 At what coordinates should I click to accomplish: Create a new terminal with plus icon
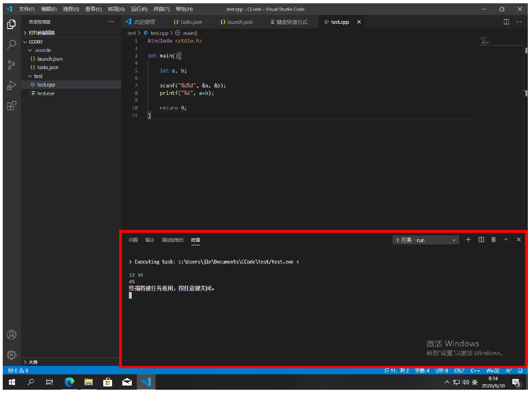[x=468, y=240]
